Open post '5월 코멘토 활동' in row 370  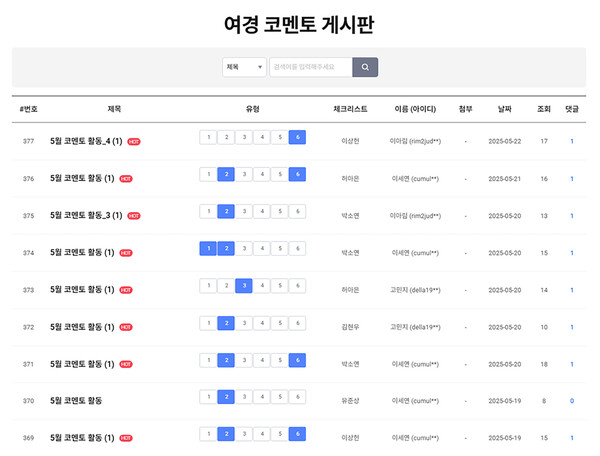76,401
